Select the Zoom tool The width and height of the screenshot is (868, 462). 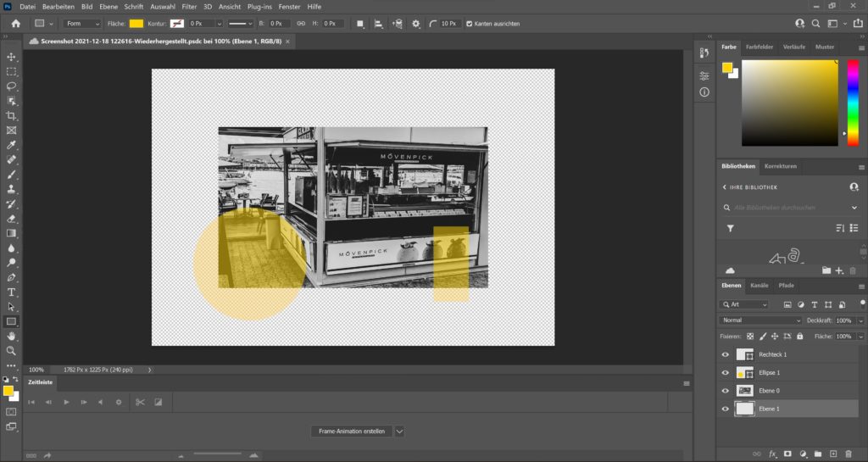pos(11,351)
